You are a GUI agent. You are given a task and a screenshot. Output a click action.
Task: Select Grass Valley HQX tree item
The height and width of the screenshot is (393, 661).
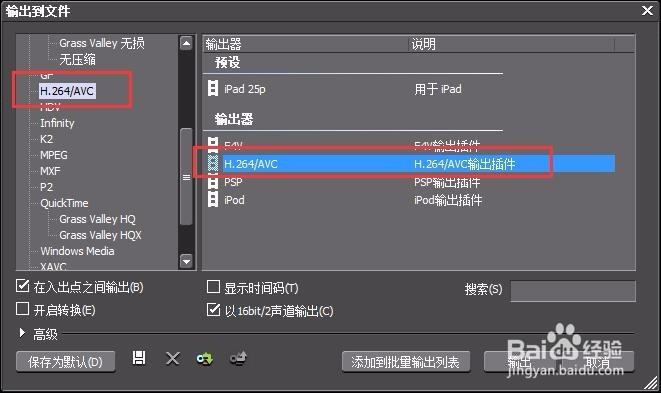(x=100, y=235)
